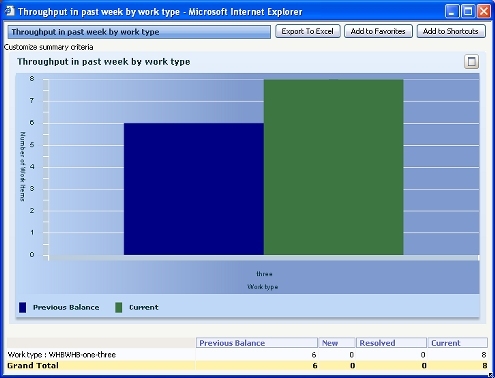Viewport: 495px width, 378px height.
Task: Click the blue report title header bar
Action: coord(139,32)
